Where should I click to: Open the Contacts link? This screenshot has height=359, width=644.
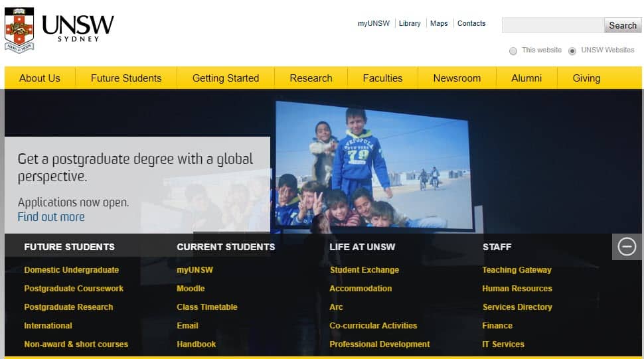pyautogui.click(x=471, y=23)
